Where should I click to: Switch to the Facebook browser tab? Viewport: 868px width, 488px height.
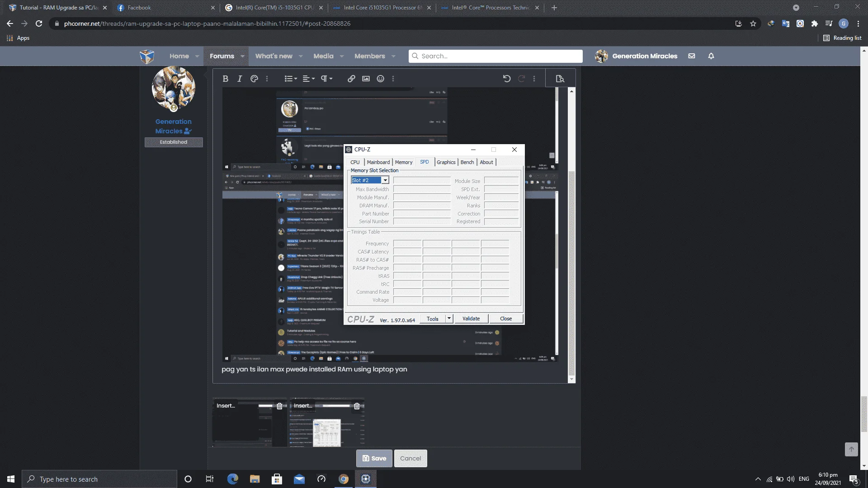[165, 8]
